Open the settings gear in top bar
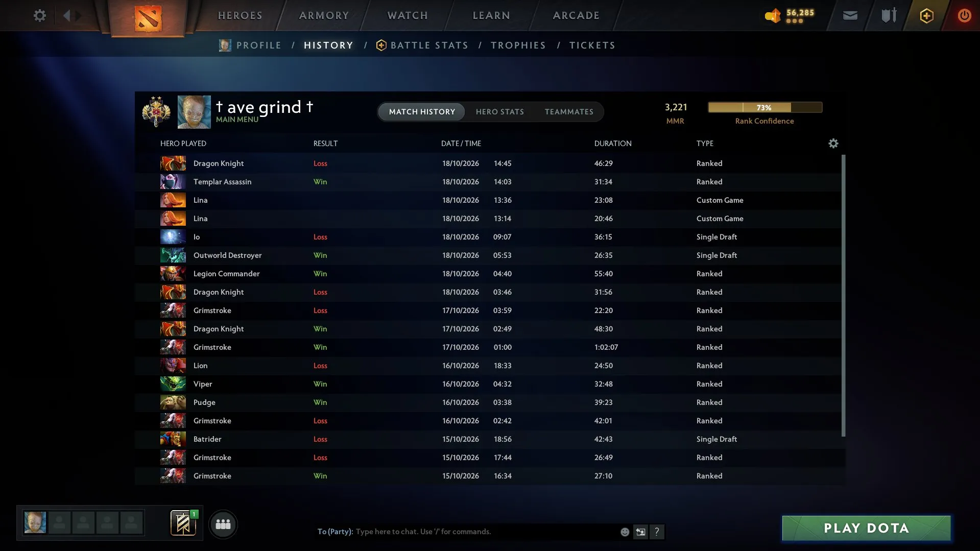 (x=39, y=15)
